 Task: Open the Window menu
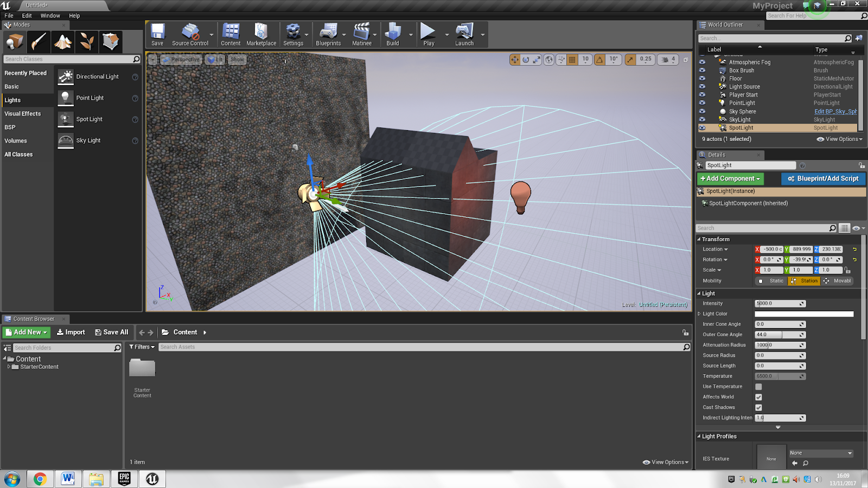50,16
